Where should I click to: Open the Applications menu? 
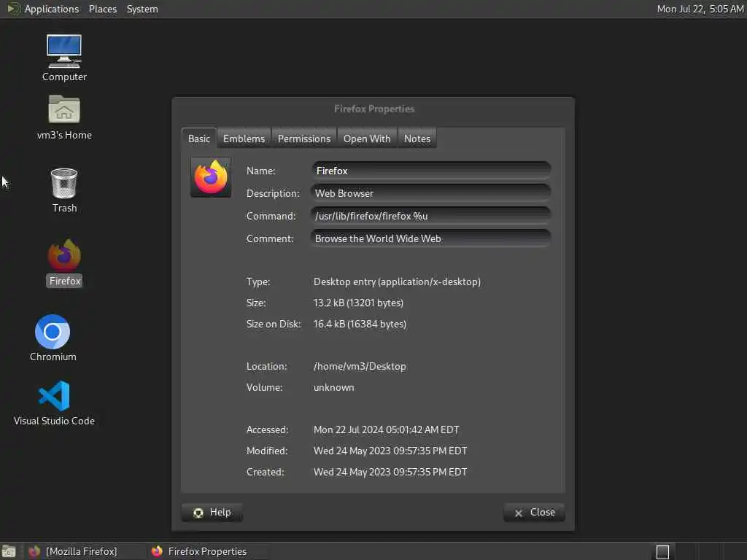(52, 9)
